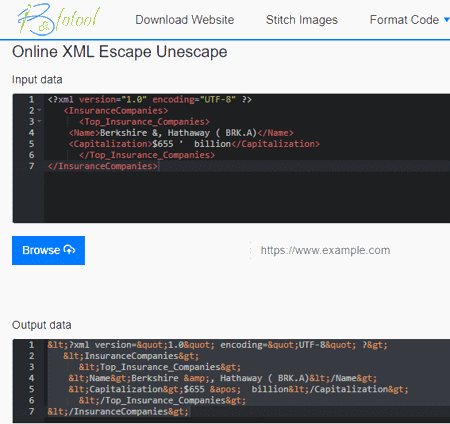
Task: Collapse the fold arrow at input line 2
Action: (39, 110)
